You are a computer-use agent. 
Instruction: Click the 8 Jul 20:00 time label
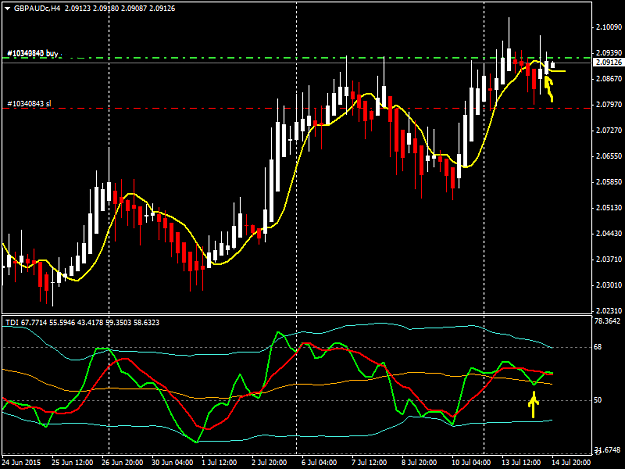[x=419, y=462]
